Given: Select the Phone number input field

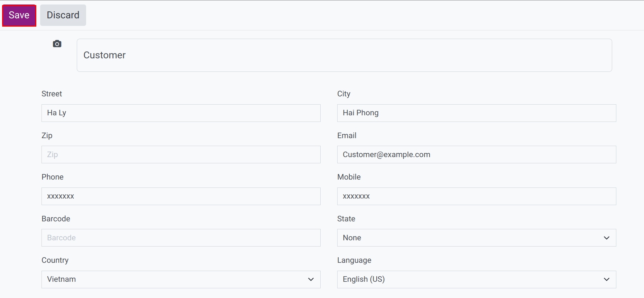Looking at the screenshot, I should (x=181, y=196).
